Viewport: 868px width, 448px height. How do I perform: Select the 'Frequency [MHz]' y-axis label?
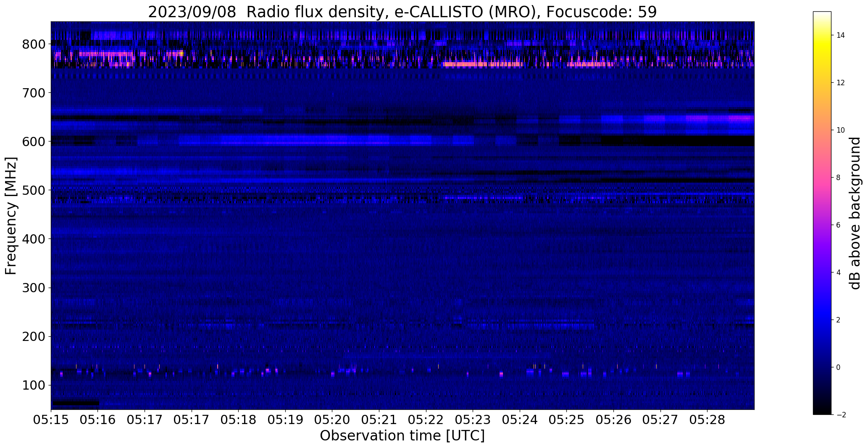(11, 216)
